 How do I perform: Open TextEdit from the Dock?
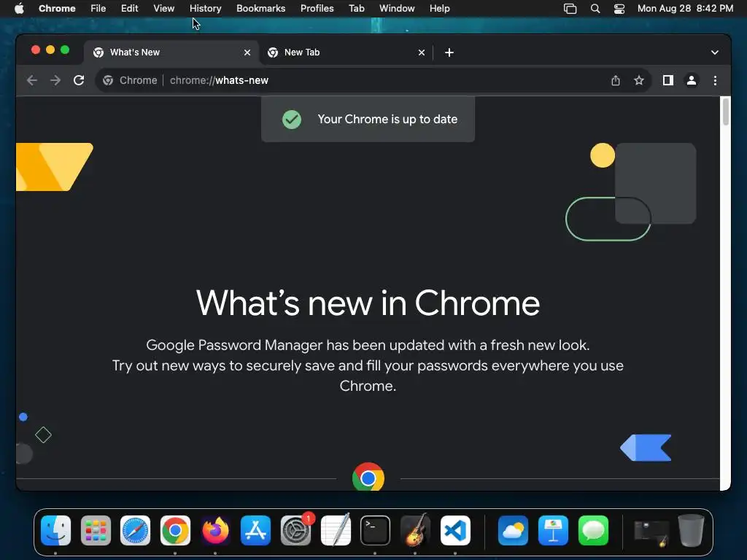[x=336, y=531]
